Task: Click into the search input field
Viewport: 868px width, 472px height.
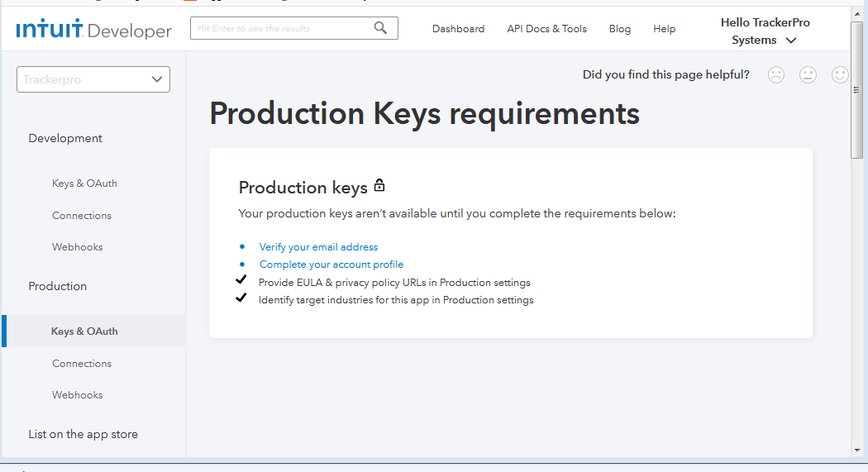Action: (281, 28)
